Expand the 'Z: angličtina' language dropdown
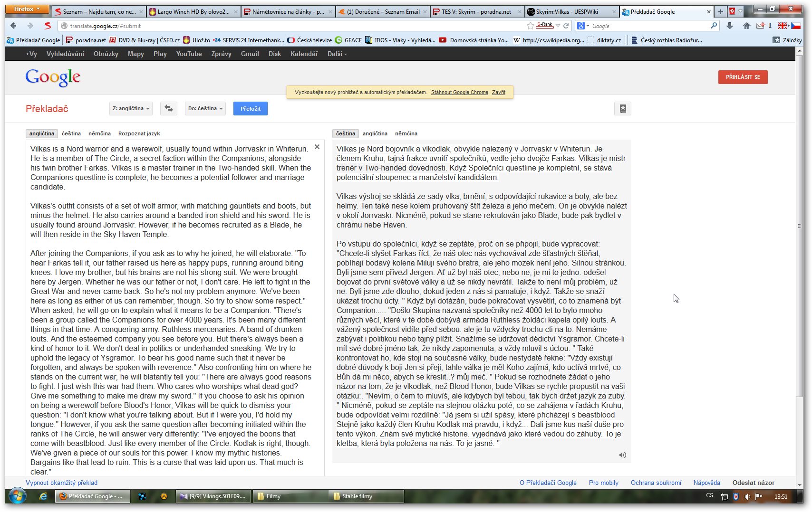 click(x=131, y=108)
